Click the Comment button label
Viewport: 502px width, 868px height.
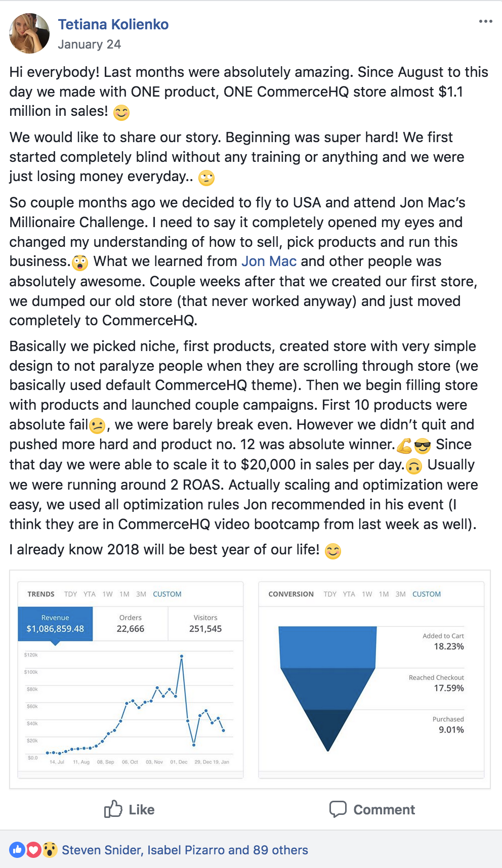click(x=384, y=810)
